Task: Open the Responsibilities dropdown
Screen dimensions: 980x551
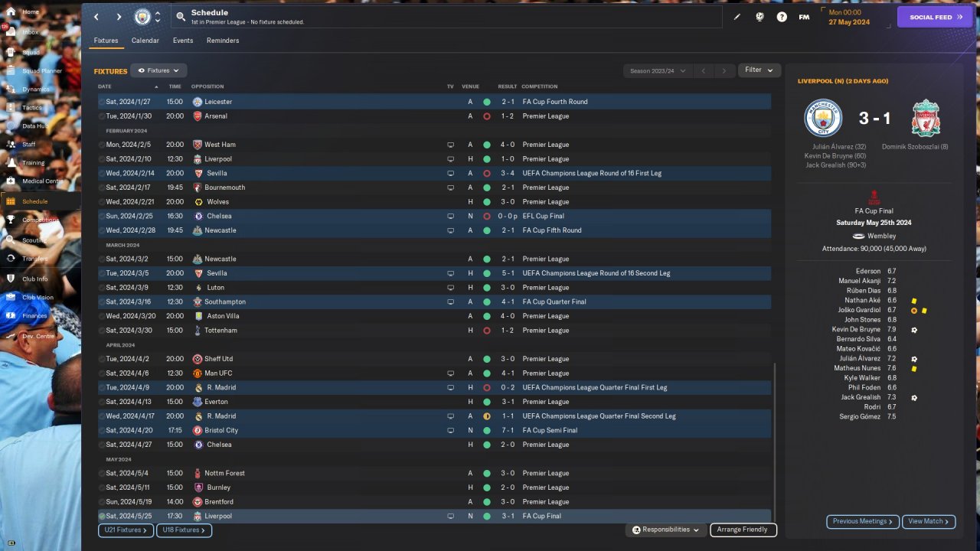Action: [666, 530]
